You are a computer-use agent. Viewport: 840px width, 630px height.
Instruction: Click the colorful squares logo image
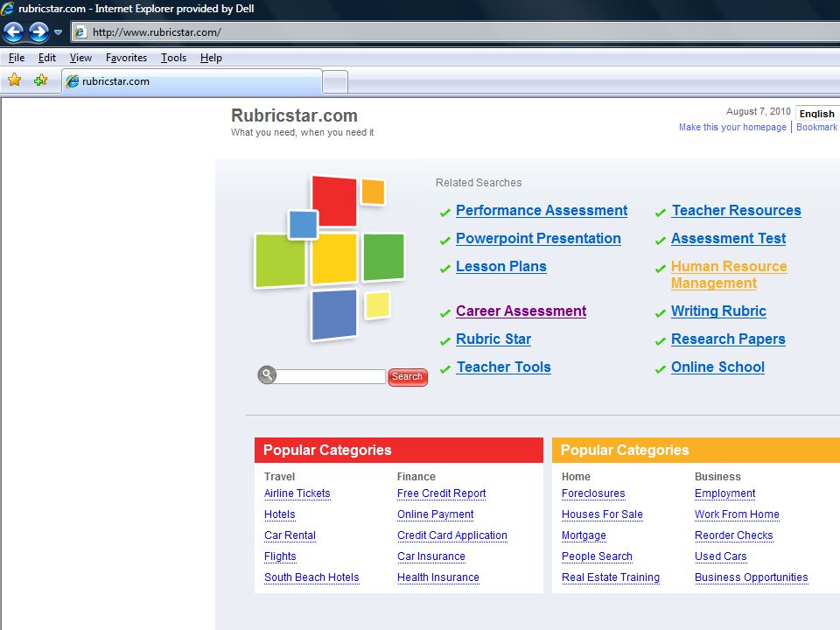330,258
